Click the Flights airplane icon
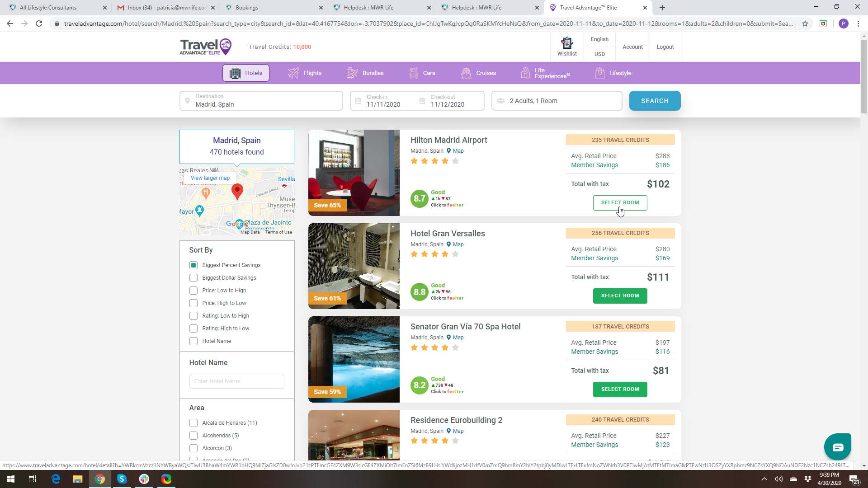 [x=293, y=73]
